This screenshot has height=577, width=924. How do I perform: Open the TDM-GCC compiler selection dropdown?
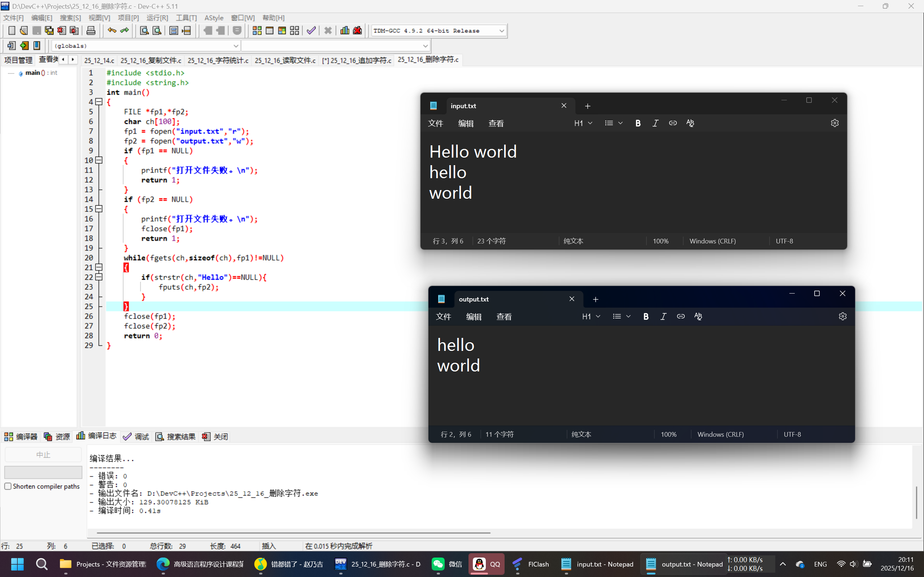pyautogui.click(x=501, y=31)
